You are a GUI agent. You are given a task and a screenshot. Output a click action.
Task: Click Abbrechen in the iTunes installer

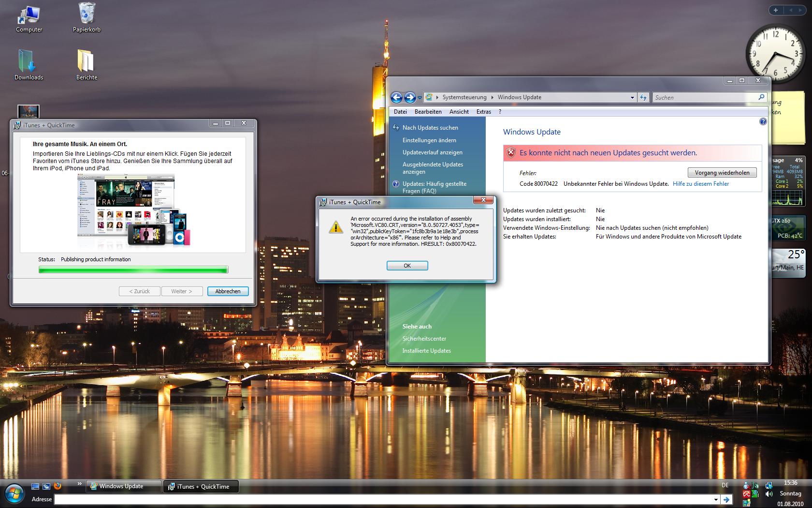click(228, 291)
